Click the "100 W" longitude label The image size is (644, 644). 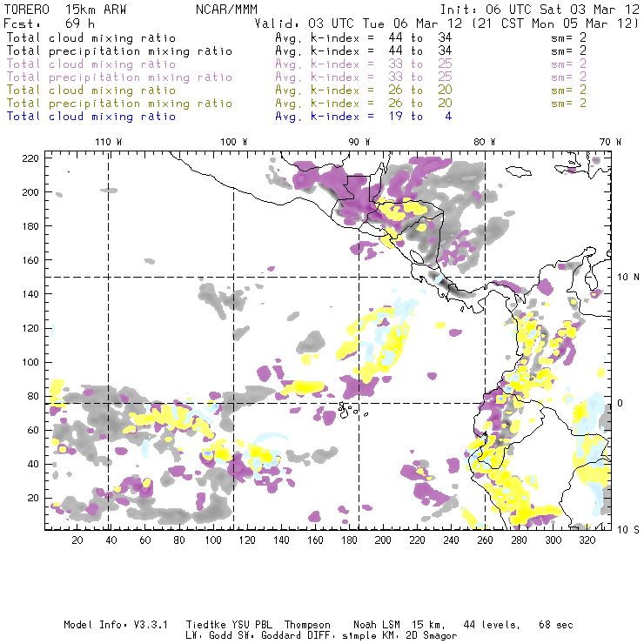click(x=234, y=142)
